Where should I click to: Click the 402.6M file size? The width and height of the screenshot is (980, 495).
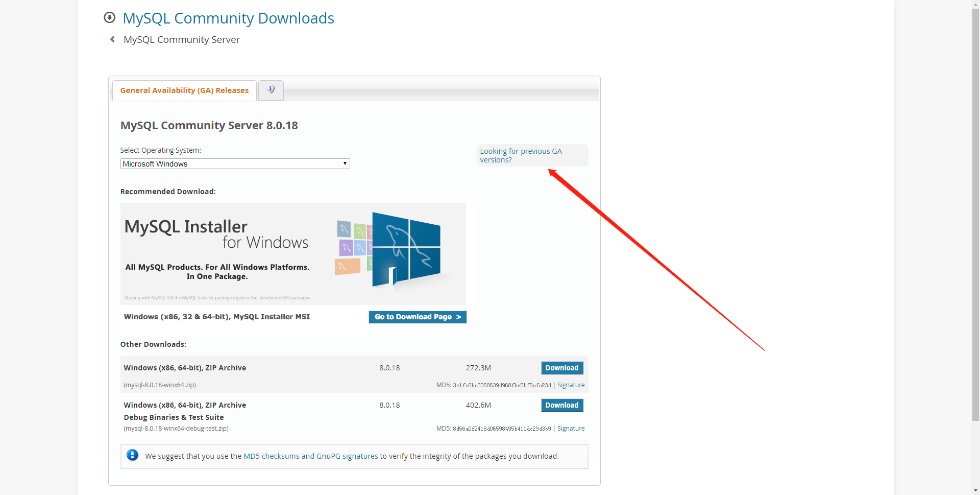(478, 405)
